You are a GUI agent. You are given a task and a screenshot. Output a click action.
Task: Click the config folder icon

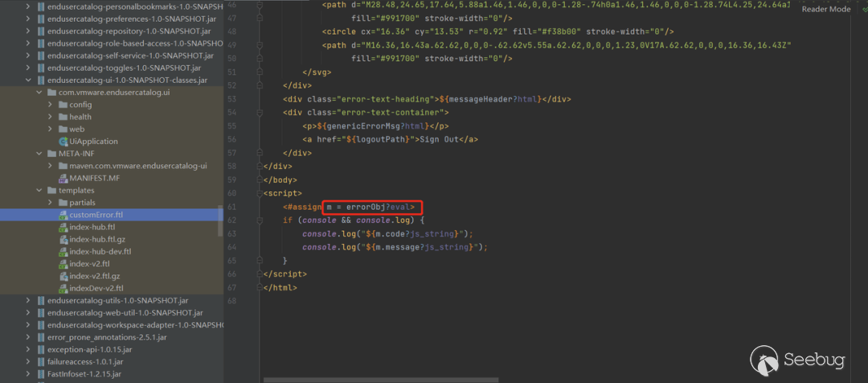click(x=63, y=105)
